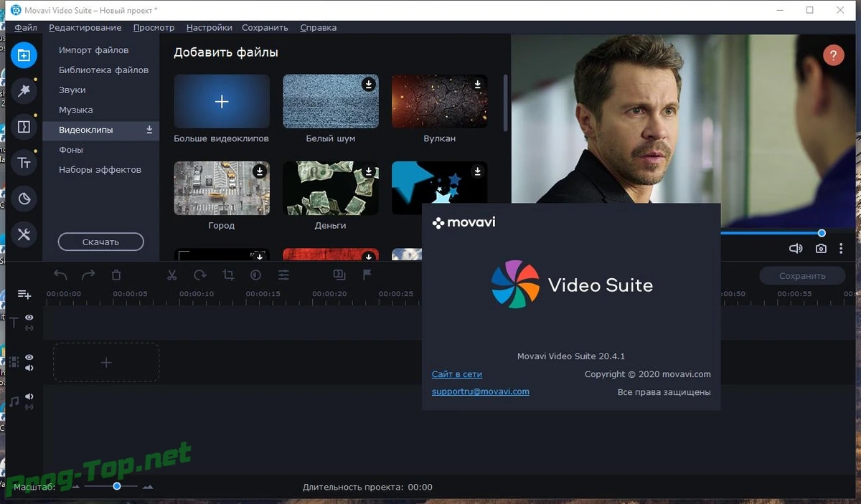Mute preview volume speaker
Screen dimensions: 861x504
(x=796, y=249)
